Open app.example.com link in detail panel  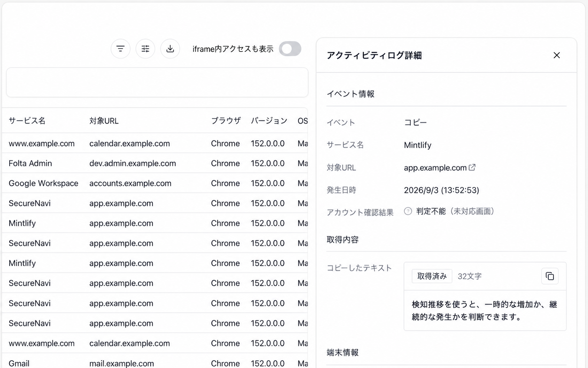point(435,168)
